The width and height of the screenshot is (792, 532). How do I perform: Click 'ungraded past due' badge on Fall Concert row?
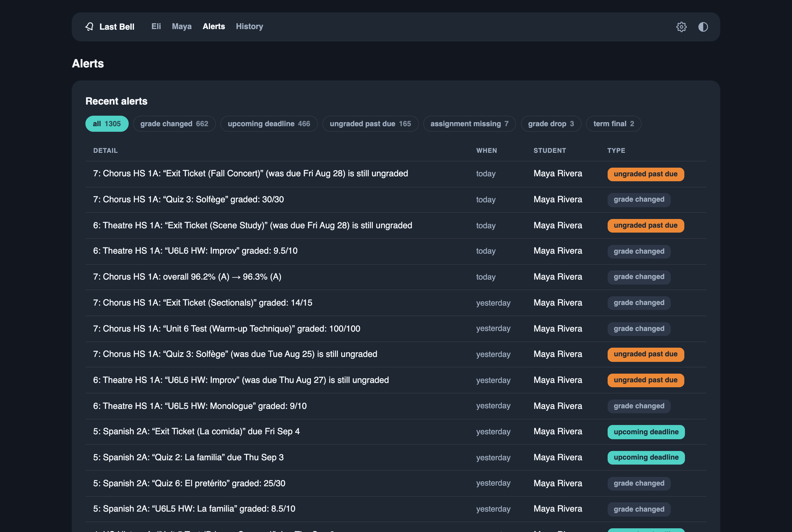[x=645, y=174]
